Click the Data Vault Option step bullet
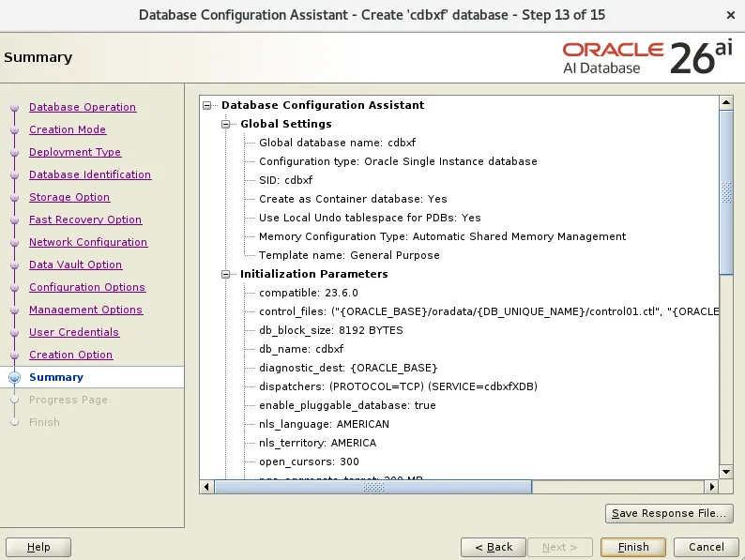This screenshot has height=560, width=745. point(15,265)
